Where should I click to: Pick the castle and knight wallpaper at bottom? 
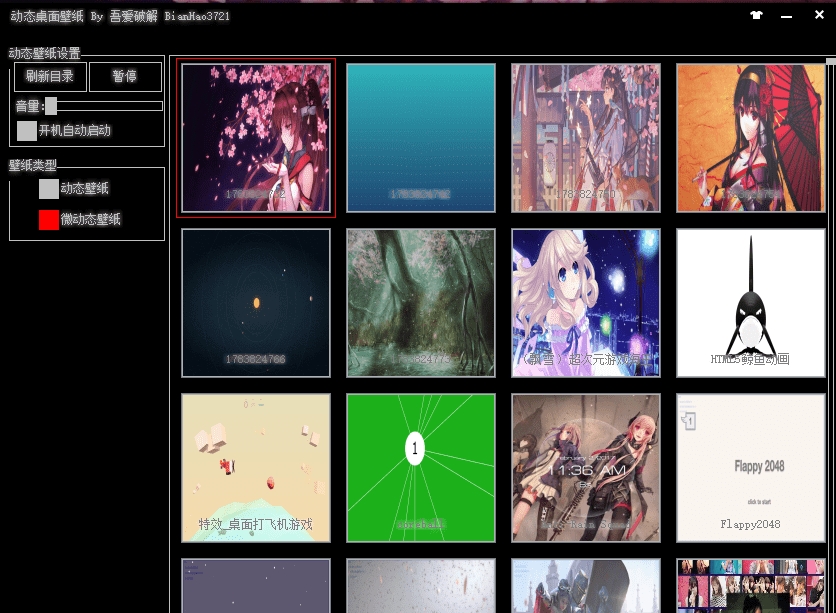(x=586, y=586)
